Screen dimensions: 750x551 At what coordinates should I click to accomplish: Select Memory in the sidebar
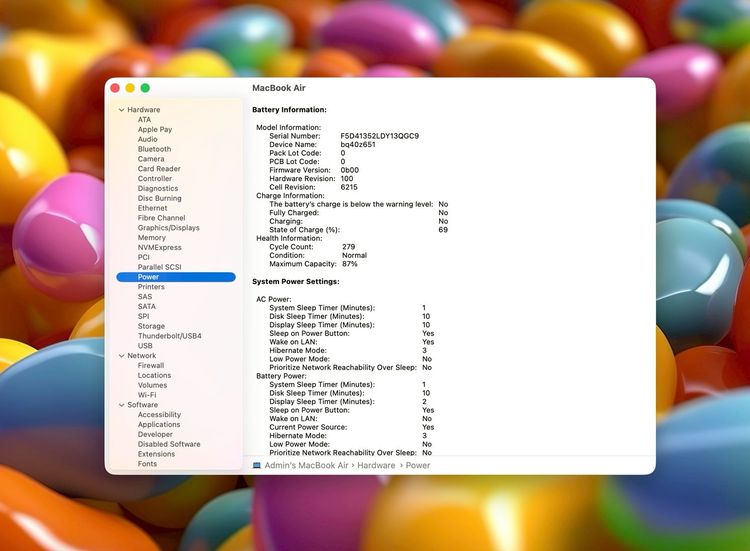pyautogui.click(x=152, y=238)
